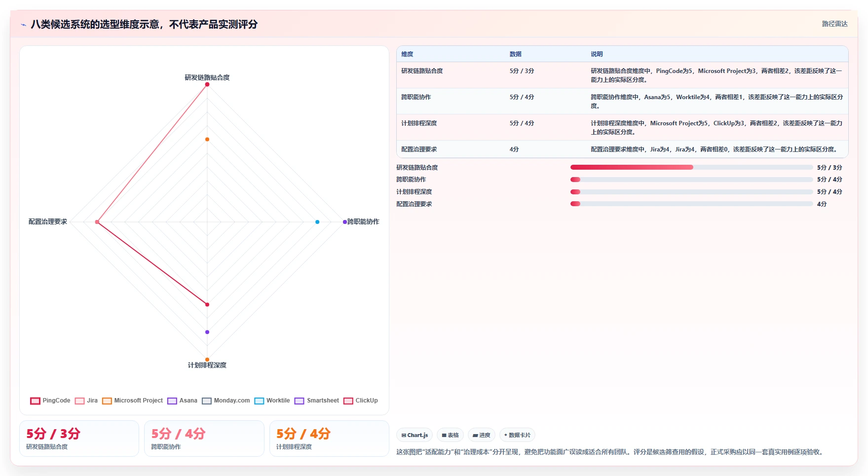Click the orange point above 计划排程深度 label
The width and height of the screenshot is (868, 476).
207,360
